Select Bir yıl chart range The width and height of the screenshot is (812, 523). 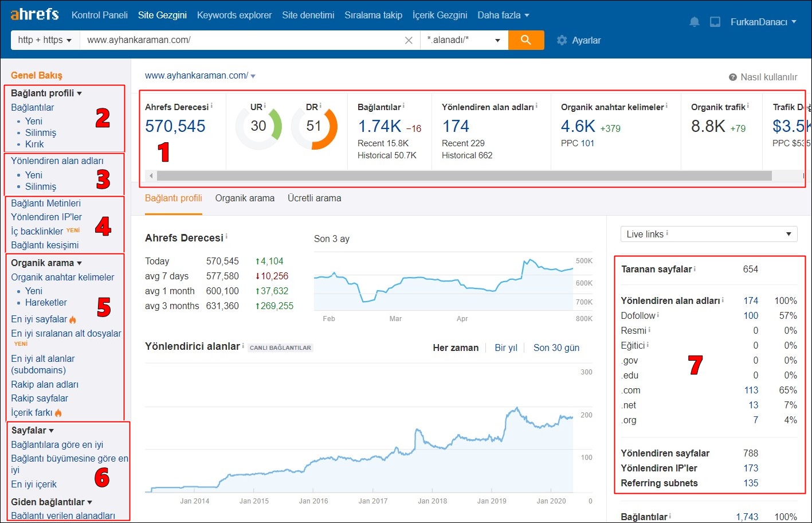[x=506, y=348]
